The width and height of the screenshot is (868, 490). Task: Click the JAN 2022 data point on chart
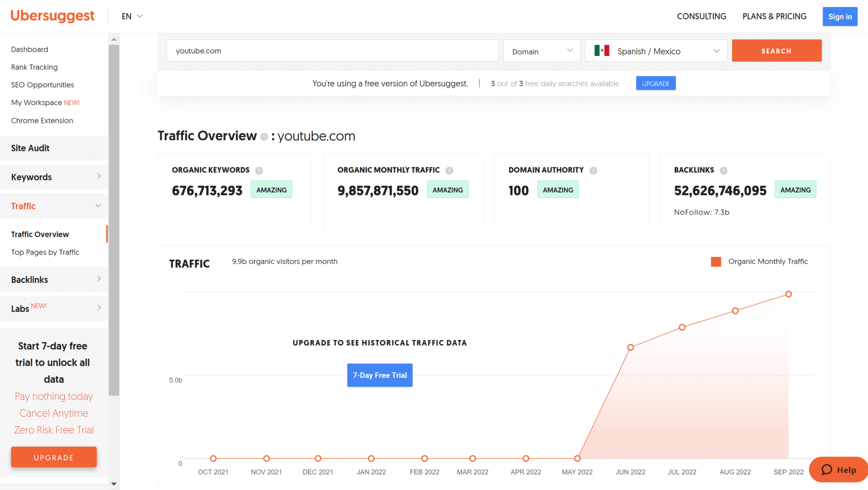(371, 458)
